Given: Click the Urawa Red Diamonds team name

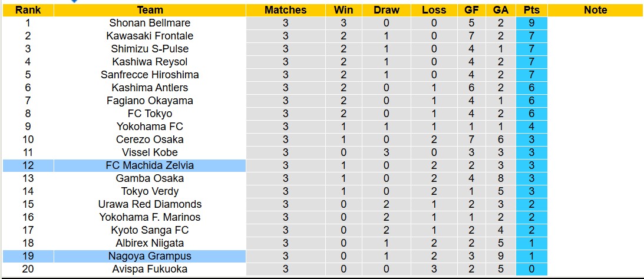Looking at the screenshot, I should [150, 204].
